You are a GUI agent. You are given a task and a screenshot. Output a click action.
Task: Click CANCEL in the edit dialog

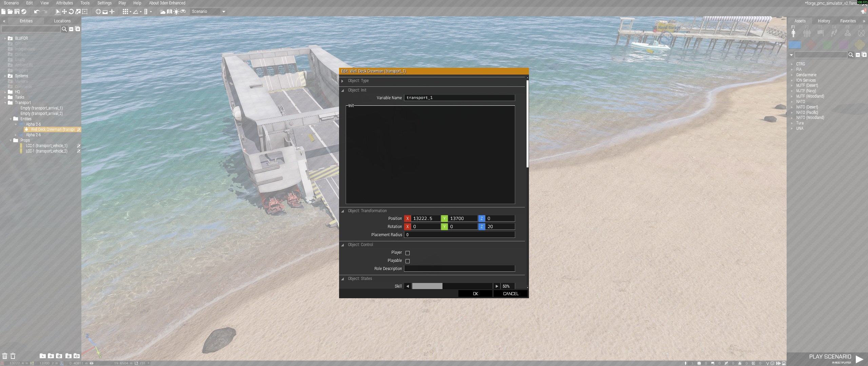511,294
